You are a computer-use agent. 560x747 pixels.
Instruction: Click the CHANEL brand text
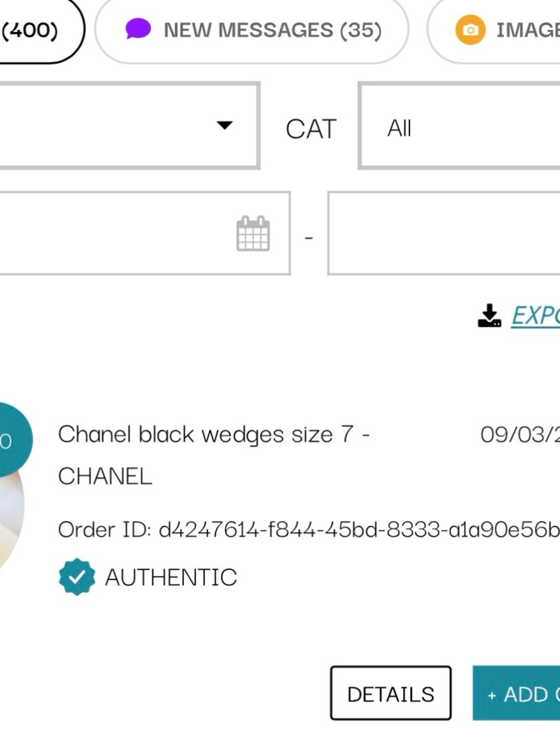point(105,476)
